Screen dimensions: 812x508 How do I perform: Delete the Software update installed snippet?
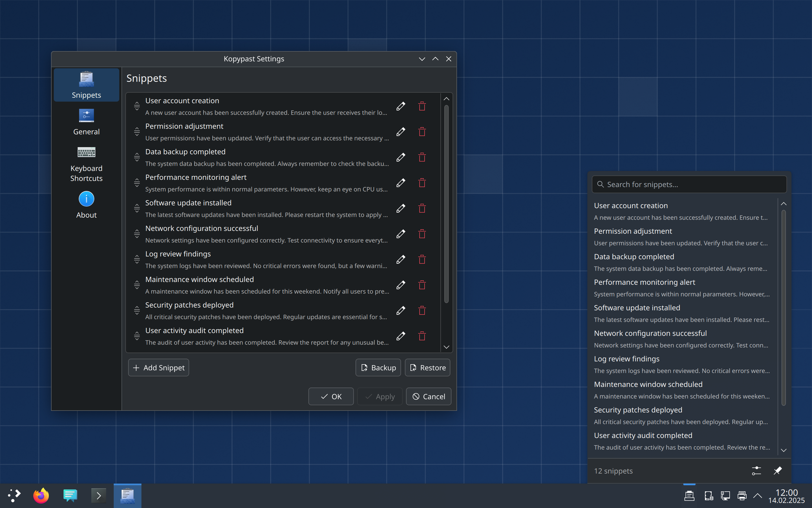point(422,208)
